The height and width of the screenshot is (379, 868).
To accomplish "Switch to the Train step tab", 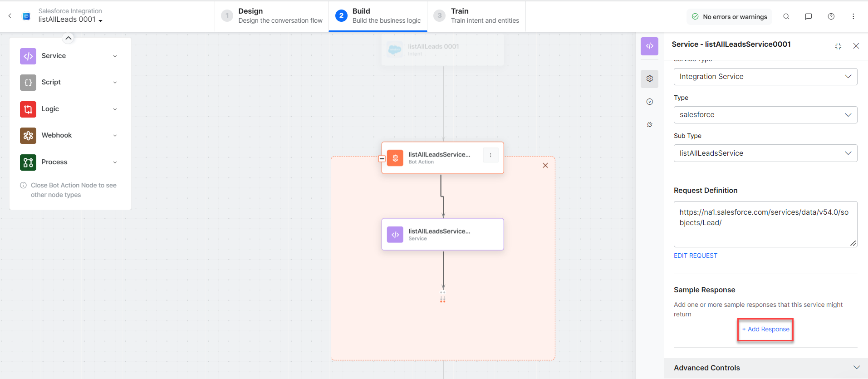I will tap(476, 16).
